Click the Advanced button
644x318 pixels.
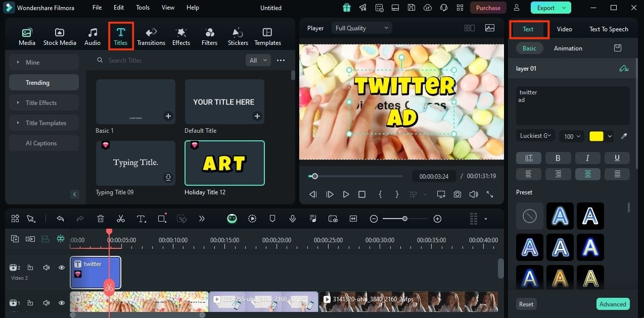[613, 304]
